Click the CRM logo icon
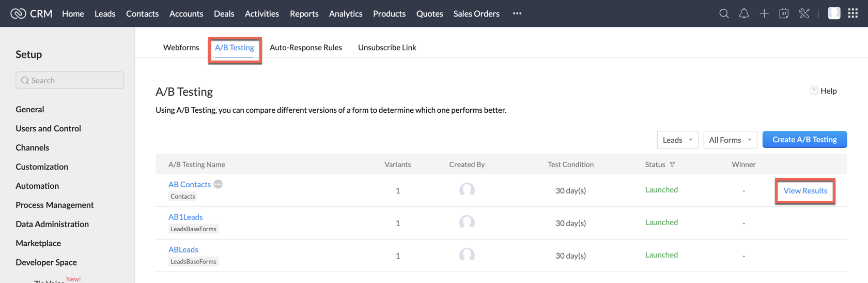This screenshot has height=283, width=868. 18,13
